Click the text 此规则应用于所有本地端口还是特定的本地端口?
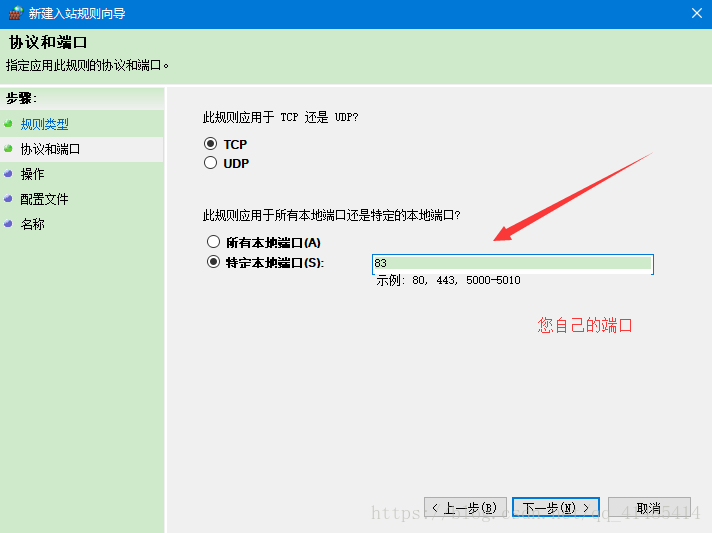The width and height of the screenshot is (712, 533). pos(331,215)
